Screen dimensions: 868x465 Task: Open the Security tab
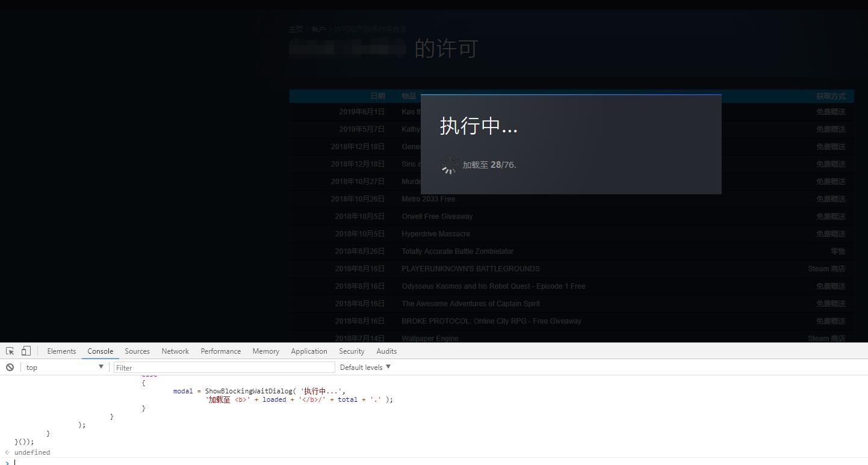352,351
